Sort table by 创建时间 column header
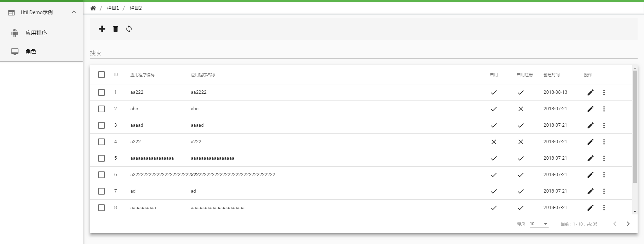 (x=551, y=75)
